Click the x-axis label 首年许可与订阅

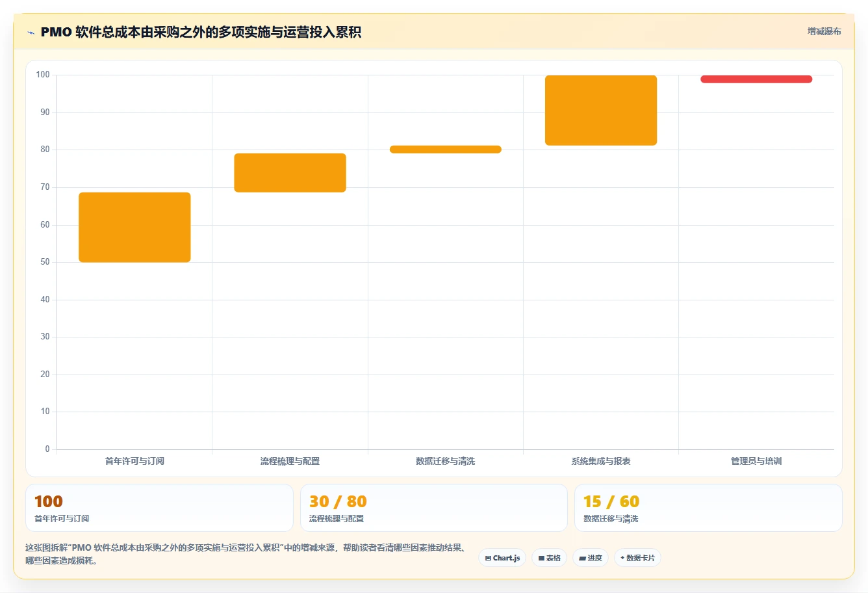pos(134,461)
